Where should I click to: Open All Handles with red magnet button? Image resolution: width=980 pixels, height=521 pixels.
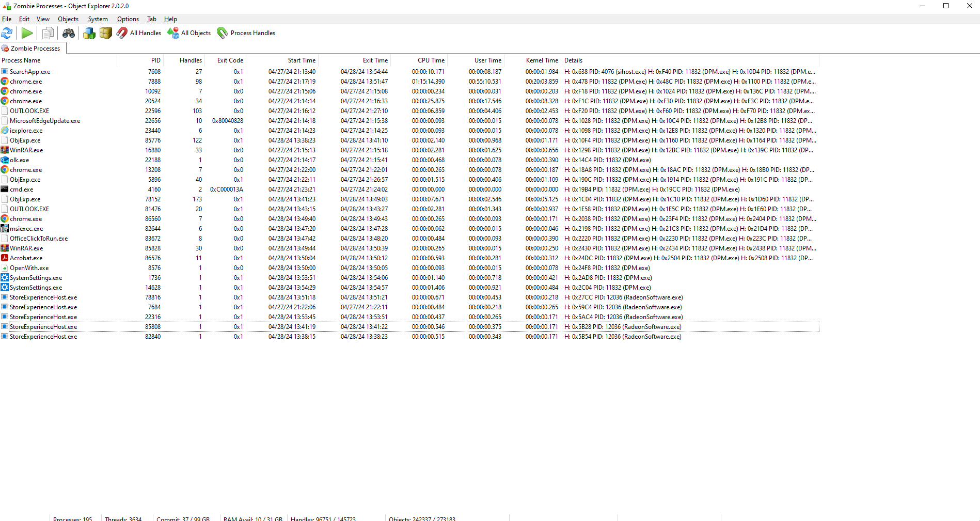[139, 33]
